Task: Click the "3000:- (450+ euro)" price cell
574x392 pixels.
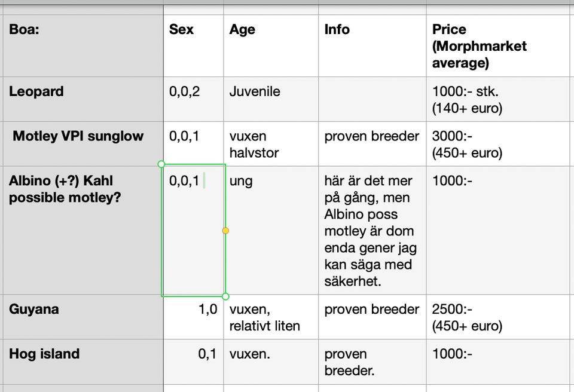Action: tap(499, 144)
